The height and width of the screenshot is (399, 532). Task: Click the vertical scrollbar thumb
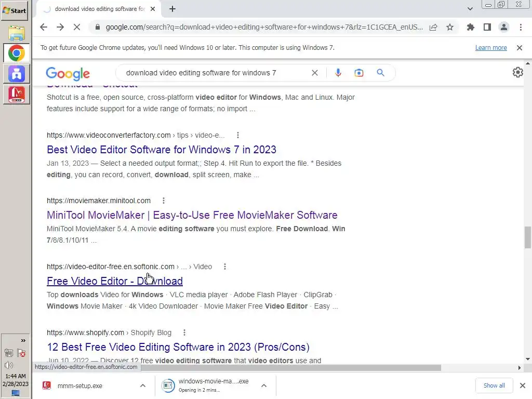click(528, 237)
